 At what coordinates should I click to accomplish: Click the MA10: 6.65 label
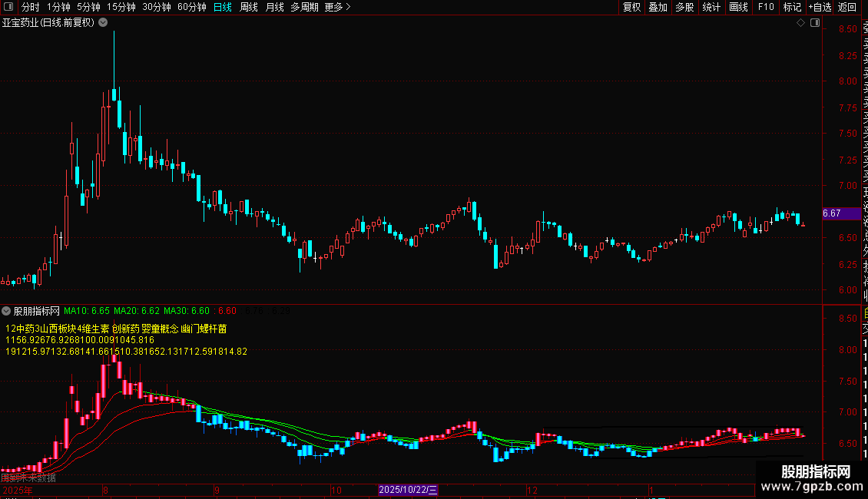87,311
